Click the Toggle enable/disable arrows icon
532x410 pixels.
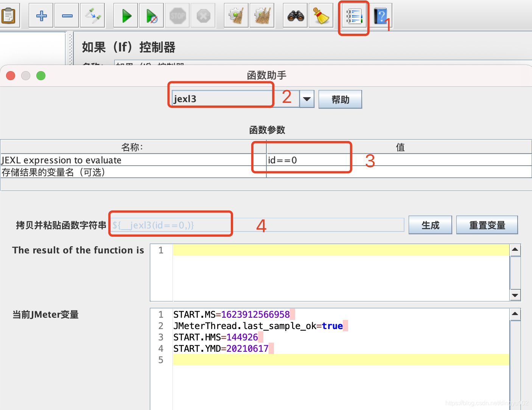(93, 16)
